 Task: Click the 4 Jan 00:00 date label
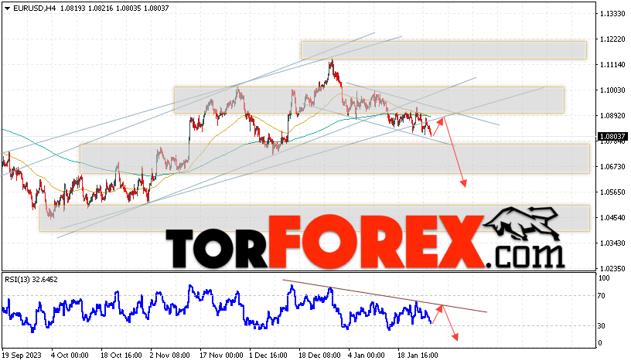click(x=367, y=355)
